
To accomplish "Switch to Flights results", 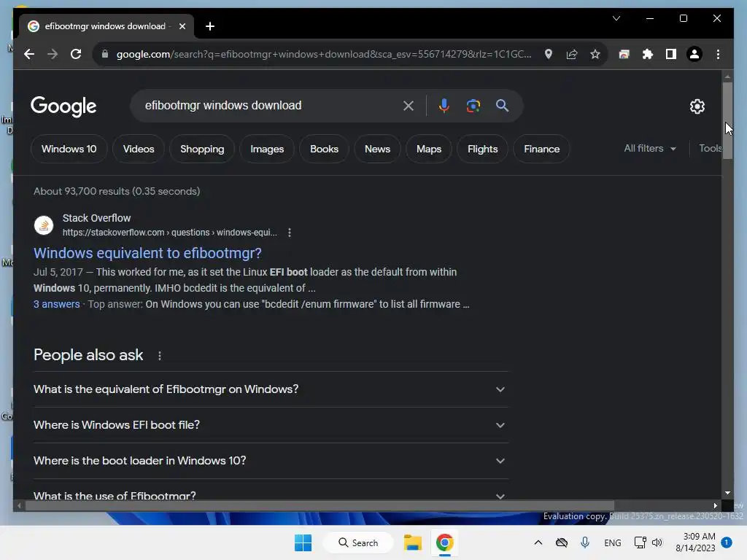I will [483, 149].
